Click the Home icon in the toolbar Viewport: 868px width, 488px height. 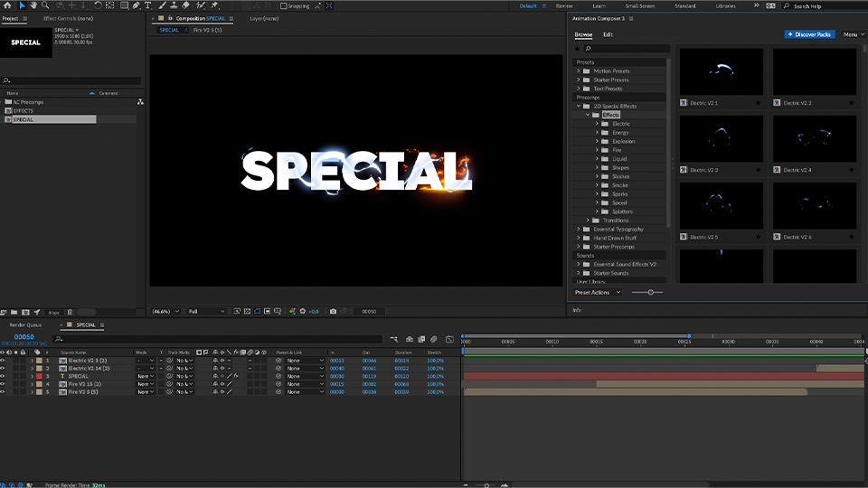[x=8, y=5]
